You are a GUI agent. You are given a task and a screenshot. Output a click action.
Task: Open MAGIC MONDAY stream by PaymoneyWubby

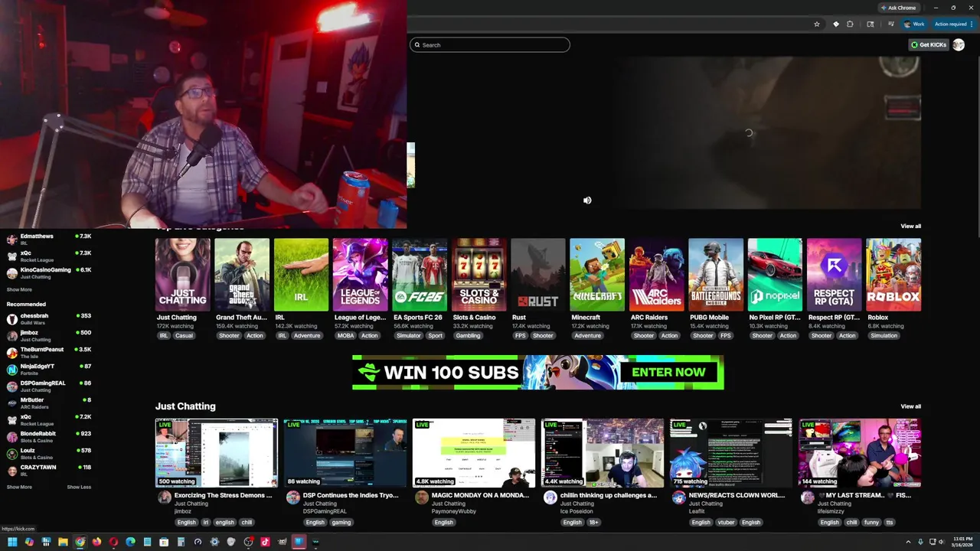click(474, 453)
